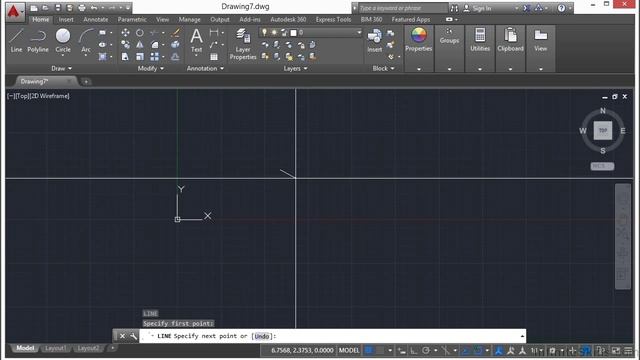Switch to the Annotate ribbon tab

[x=96, y=19]
